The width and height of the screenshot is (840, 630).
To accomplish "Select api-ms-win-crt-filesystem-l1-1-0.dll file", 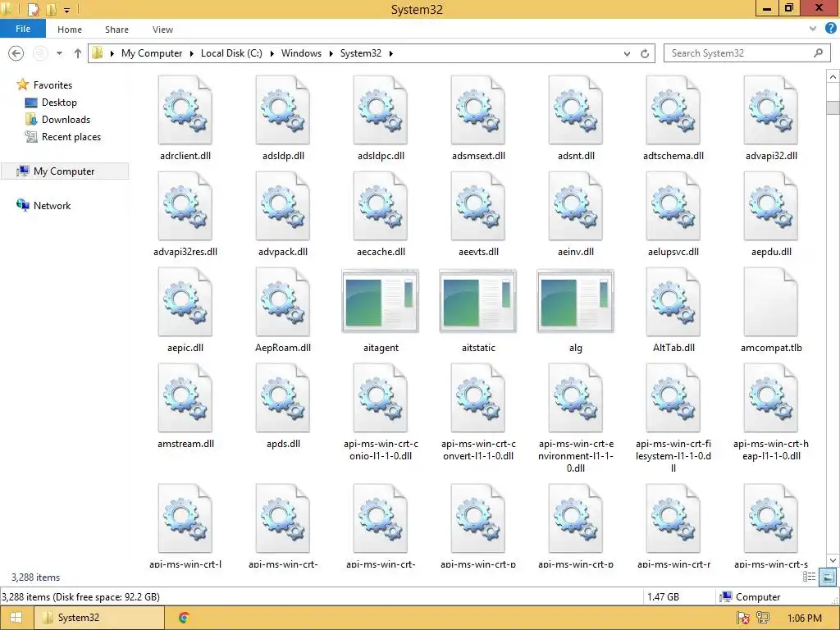I will point(673,398).
